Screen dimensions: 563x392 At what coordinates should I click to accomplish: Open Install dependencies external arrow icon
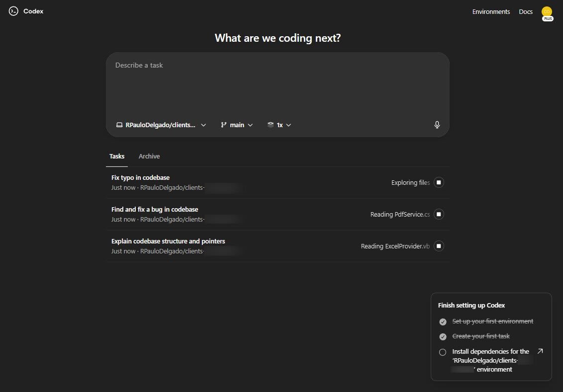pos(540,351)
